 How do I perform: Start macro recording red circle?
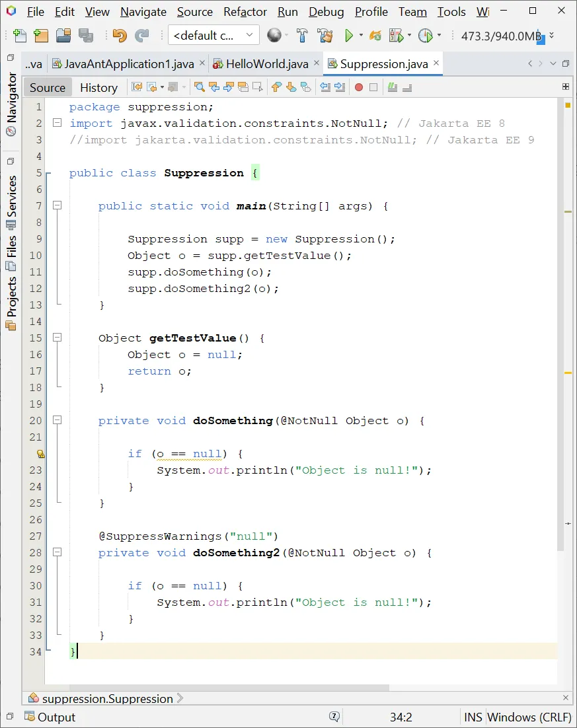(x=359, y=87)
